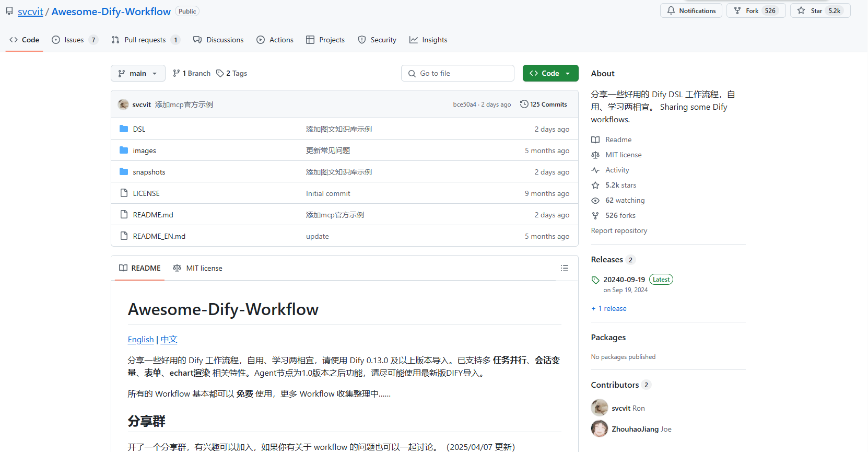Click the 1 Branch link

192,73
